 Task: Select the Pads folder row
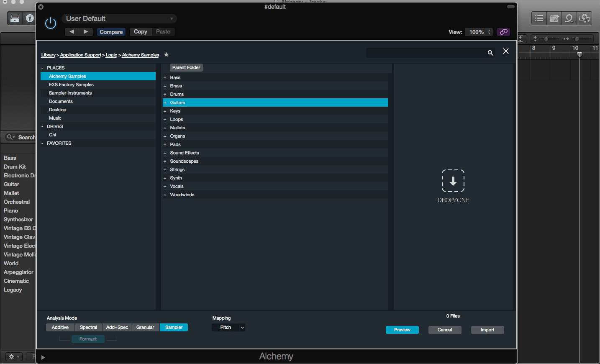tap(275, 144)
